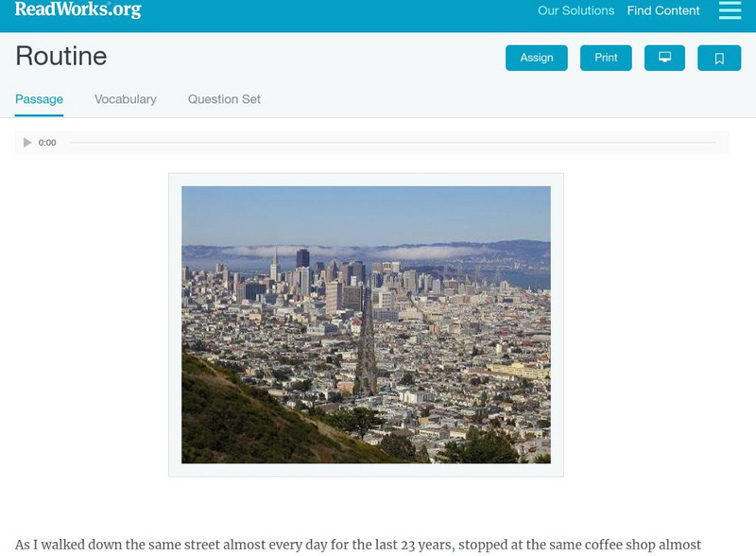The width and height of the screenshot is (756, 556).
Task: Open the Our Solutions menu
Action: 576,11
